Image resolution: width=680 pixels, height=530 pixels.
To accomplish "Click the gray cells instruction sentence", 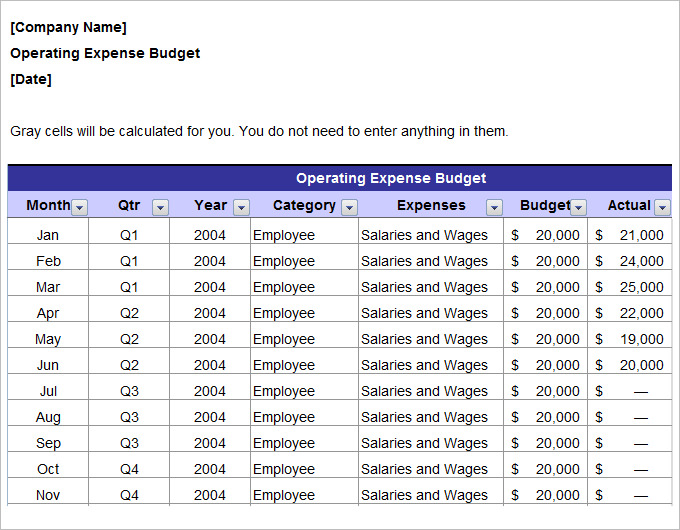I will (259, 131).
